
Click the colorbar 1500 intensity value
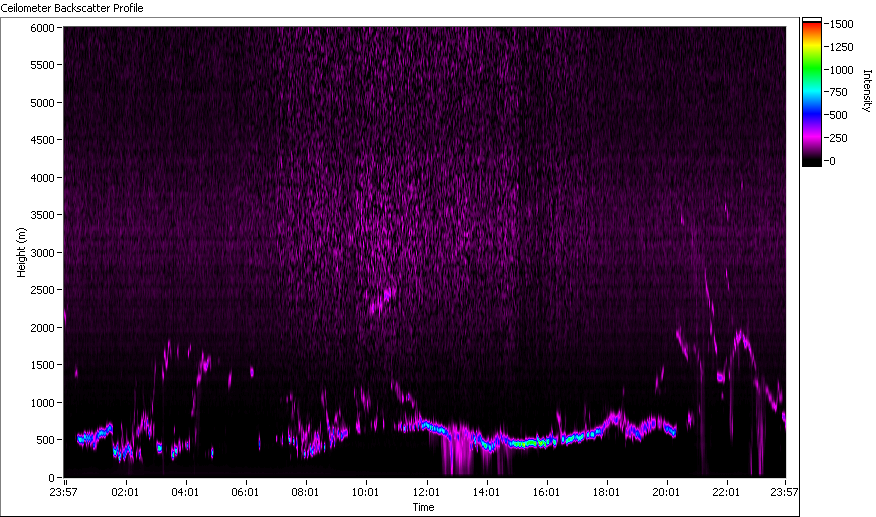(841, 24)
